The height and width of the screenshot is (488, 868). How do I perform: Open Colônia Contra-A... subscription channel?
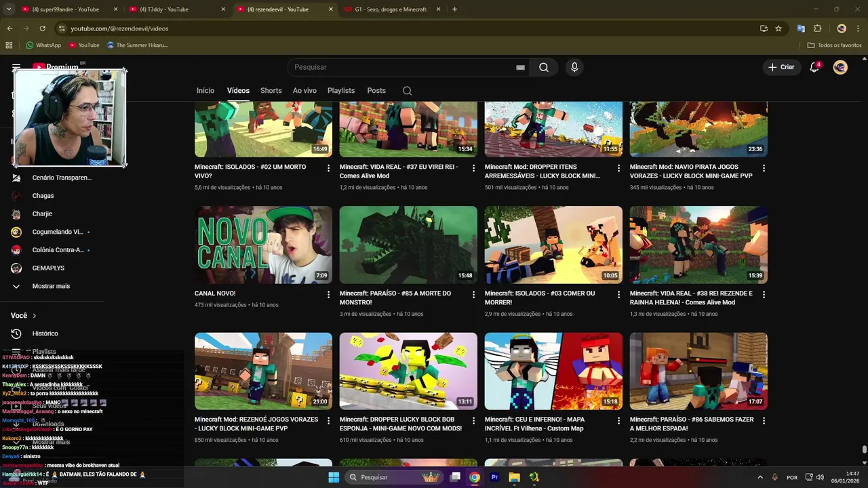pos(58,250)
